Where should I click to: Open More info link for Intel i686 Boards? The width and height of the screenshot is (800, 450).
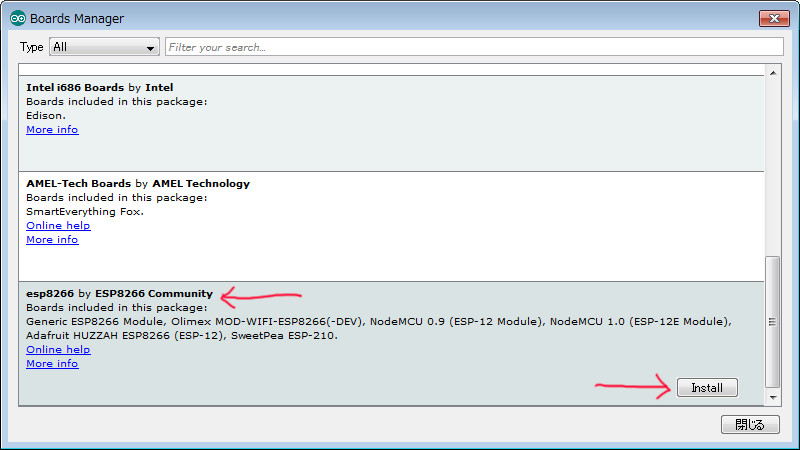[52, 130]
